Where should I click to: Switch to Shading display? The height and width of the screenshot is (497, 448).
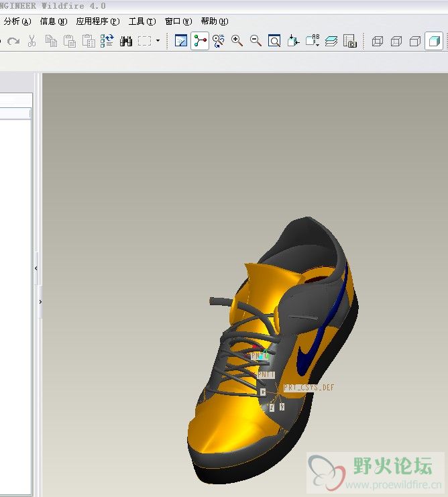(434, 41)
